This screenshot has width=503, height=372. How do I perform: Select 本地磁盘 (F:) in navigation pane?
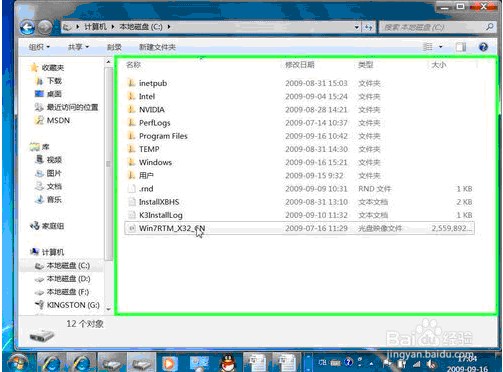(68, 292)
